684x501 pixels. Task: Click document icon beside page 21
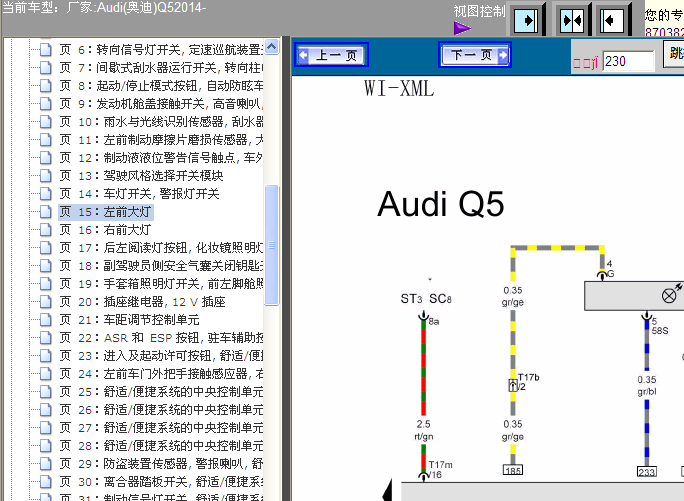(46, 320)
